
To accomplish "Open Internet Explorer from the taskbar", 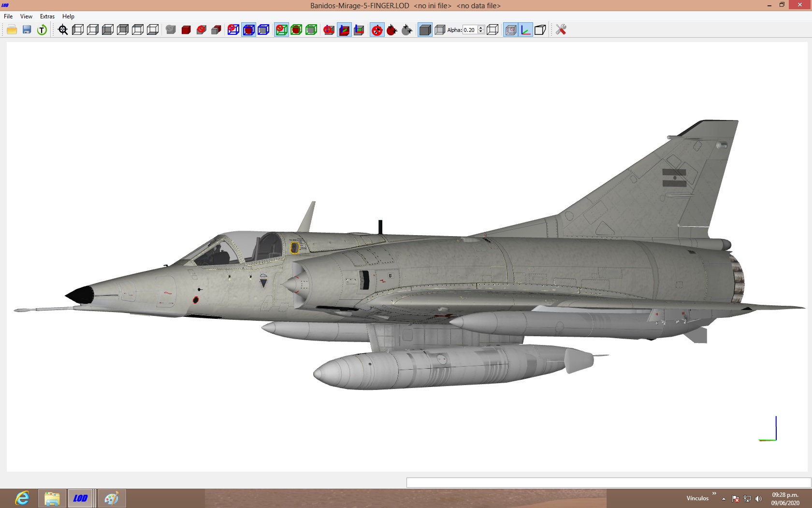I will click(22, 498).
